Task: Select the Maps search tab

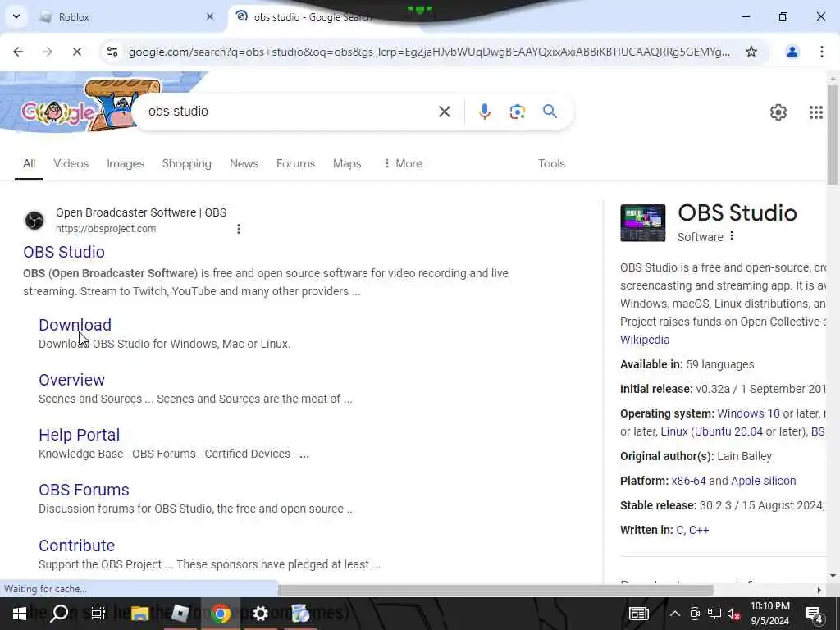Action: [347, 163]
